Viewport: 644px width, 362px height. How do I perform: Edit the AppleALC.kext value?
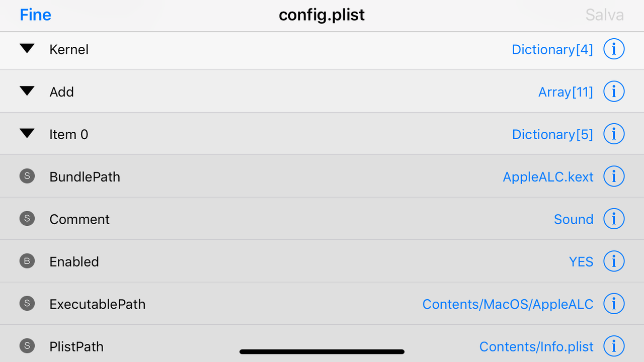click(x=548, y=177)
